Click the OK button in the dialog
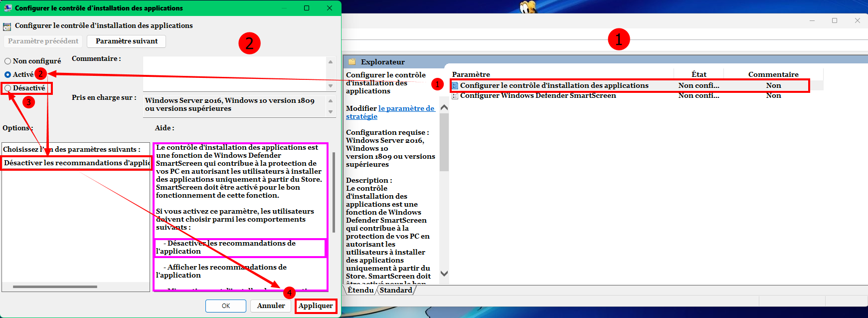The image size is (868, 318). (x=226, y=306)
